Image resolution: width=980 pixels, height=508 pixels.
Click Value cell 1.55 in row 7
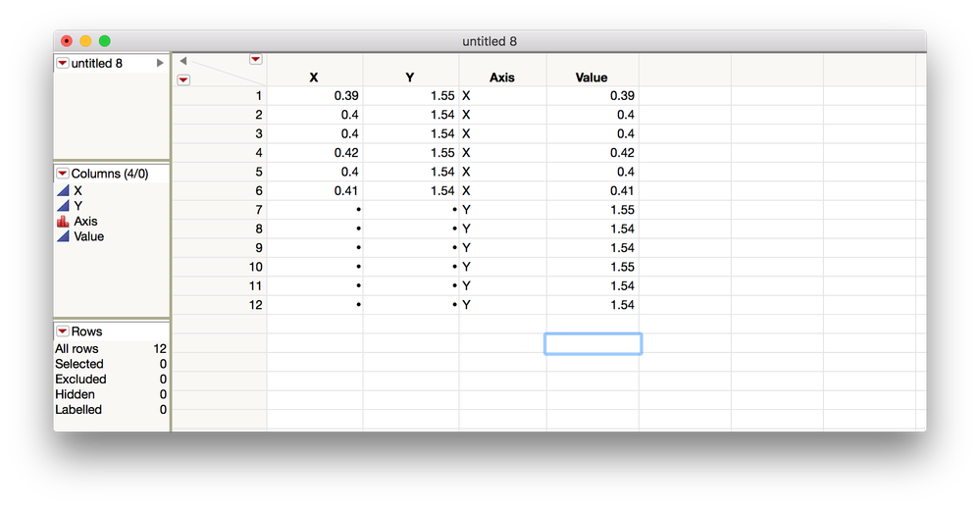click(593, 210)
